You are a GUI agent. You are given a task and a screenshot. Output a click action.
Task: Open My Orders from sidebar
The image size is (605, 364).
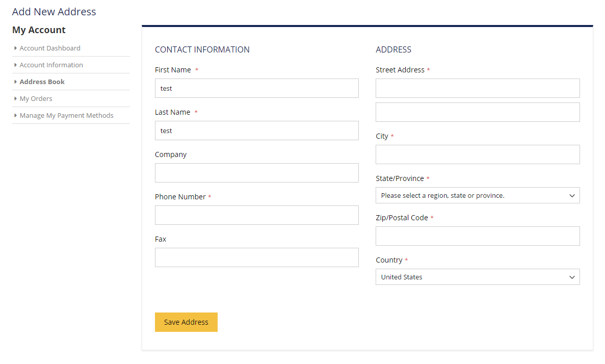(x=36, y=99)
